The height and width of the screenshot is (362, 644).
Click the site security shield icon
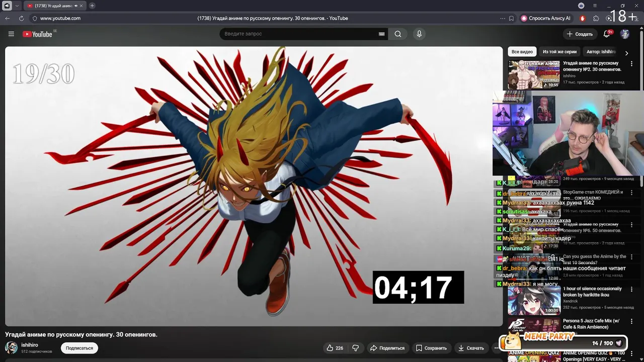(35, 18)
